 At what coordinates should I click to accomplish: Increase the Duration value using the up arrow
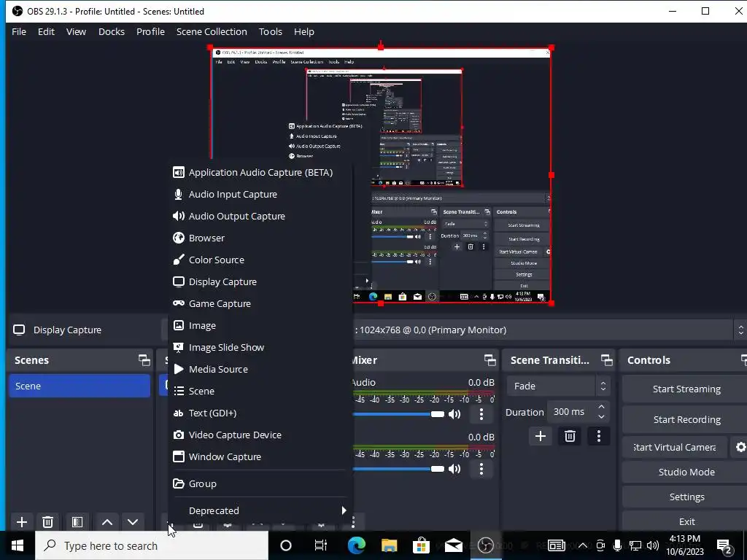click(602, 407)
